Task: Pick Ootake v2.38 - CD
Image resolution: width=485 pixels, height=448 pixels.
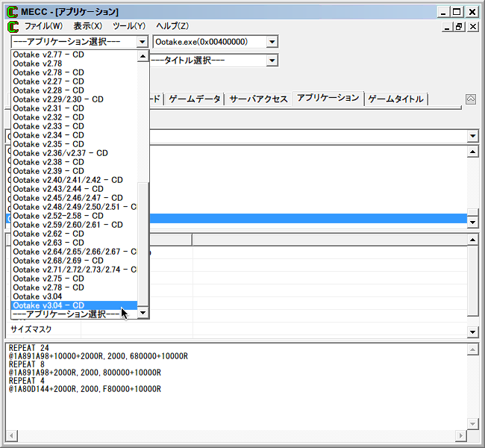Action: 74,162
